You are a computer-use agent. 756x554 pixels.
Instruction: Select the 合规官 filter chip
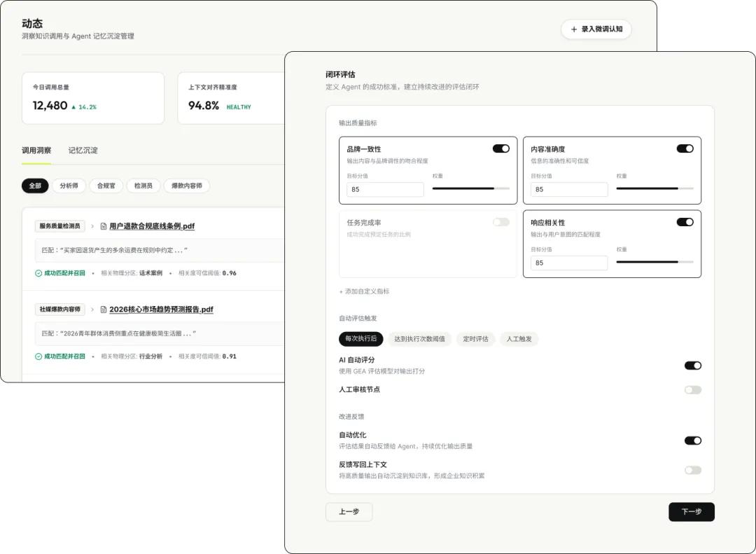click(106, 186)
